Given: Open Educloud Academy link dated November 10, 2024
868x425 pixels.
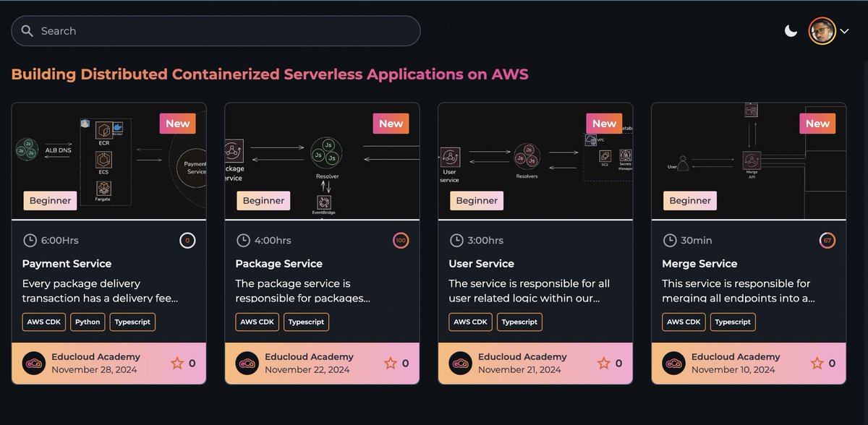Looking at the screenshot, I should point(736,356).
